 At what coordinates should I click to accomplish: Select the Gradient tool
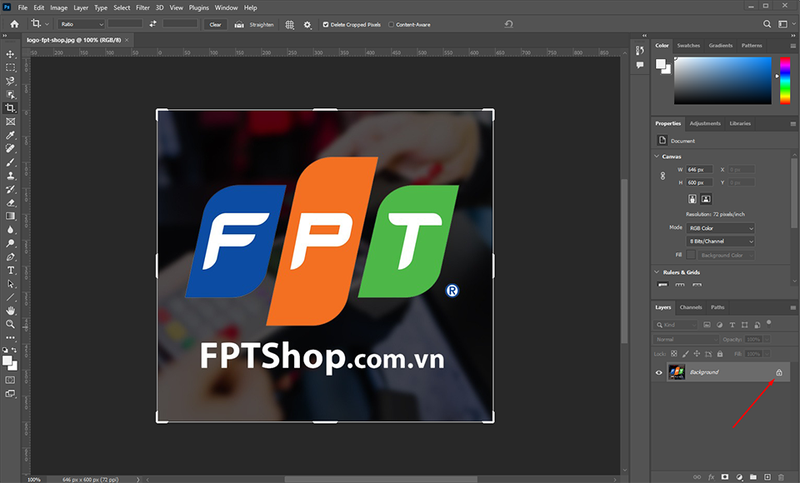[10, 216]
